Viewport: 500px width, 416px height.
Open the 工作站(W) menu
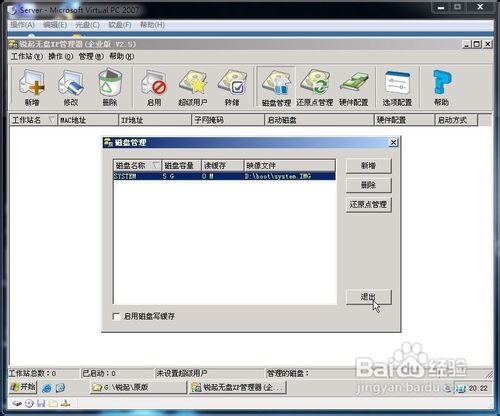coord(27,56)
